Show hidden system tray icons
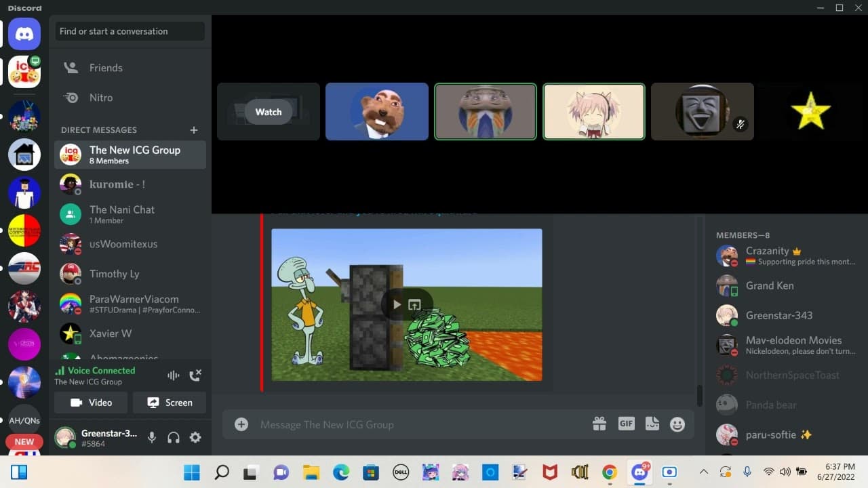868x488 pixels. [x=704, y=472]
